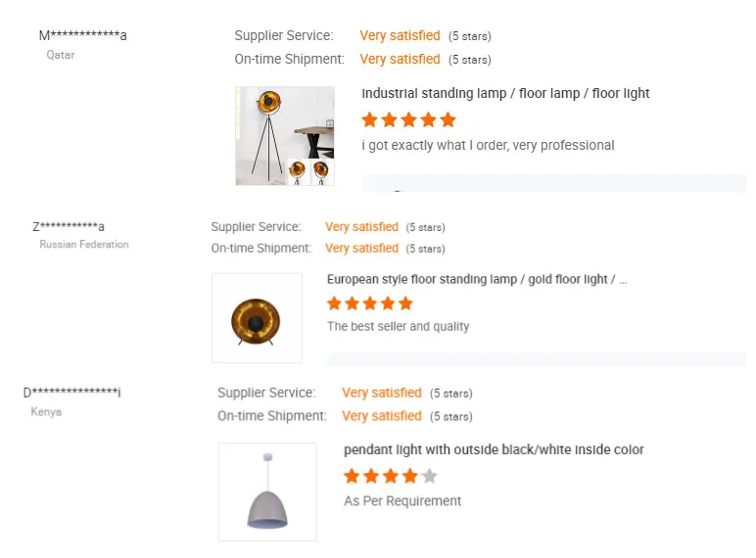This screenshot has height=558, width=756.
Task: Click the 'The best seller and quality' review text
Action: pyautogui.click(x=398, y=327)
